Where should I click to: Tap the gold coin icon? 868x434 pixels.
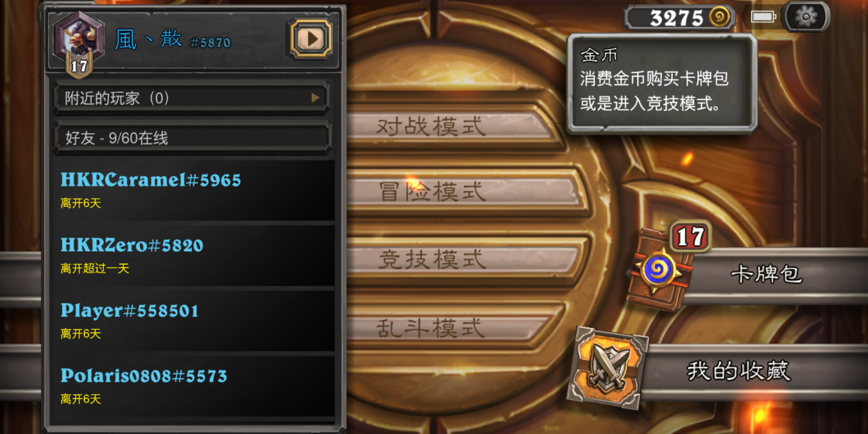coord(720,17)
